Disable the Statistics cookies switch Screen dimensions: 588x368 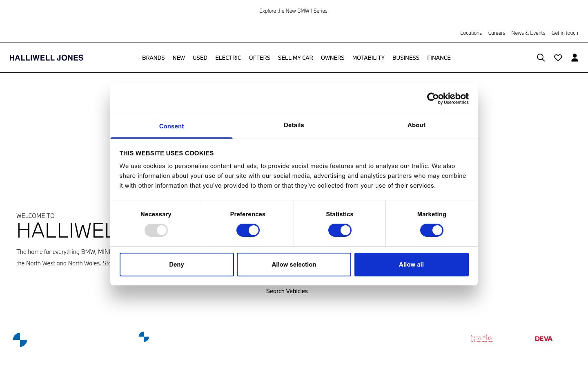tap(340, 230)
